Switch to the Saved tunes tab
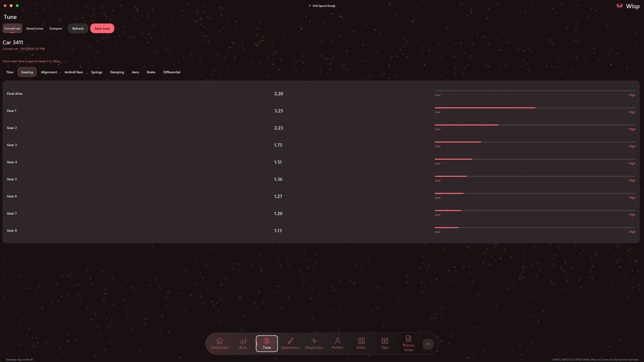This screenshot has height=362, width=644. pos(35,28)
